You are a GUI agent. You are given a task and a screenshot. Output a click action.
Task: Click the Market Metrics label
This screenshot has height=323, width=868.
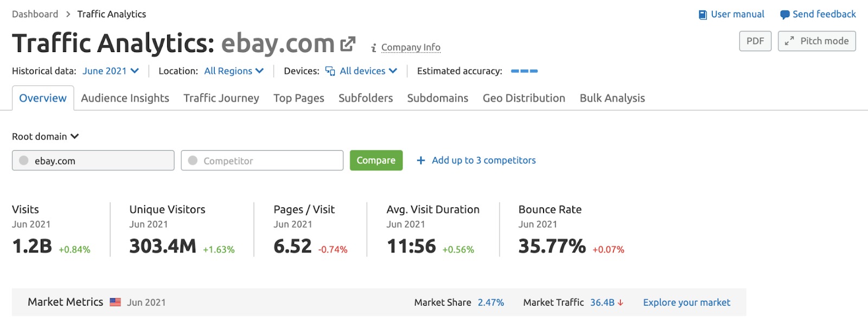(65, 302)
